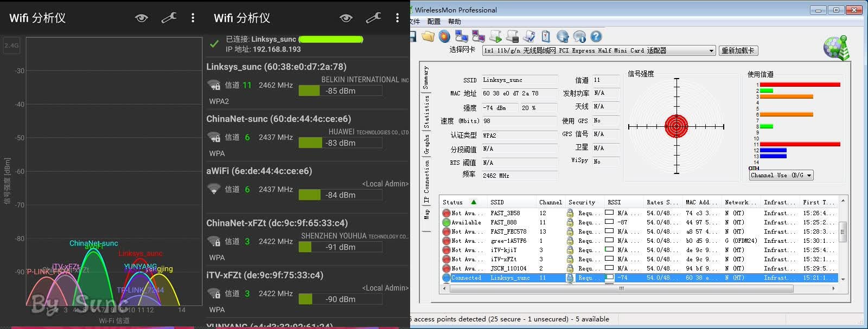Screen dimensions: 868x329
Task: Open the wrench settings icon in left Wifi分析仪
Action: [169, 18]
